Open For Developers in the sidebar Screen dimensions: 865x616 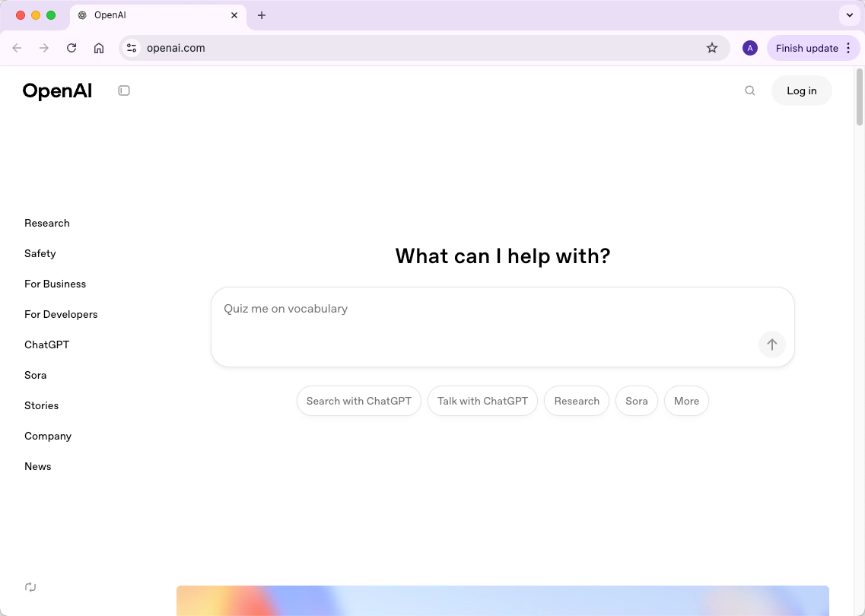[x=61, y=314]
